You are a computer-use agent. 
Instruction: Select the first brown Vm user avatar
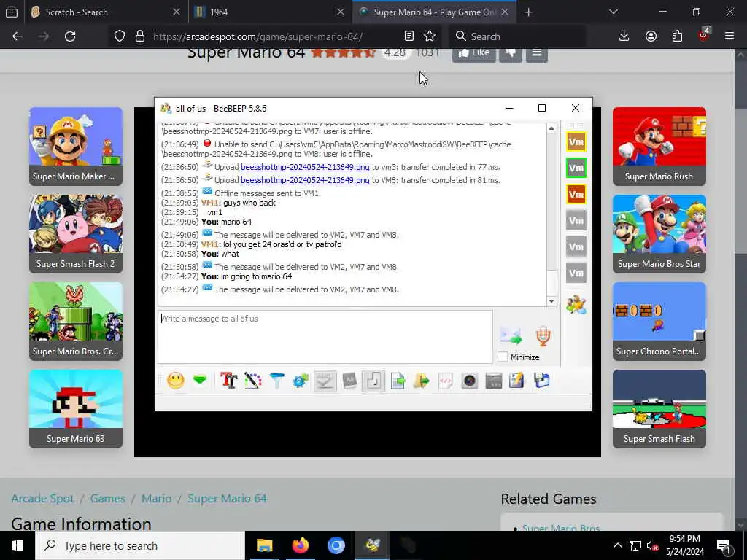coord(576,141)
